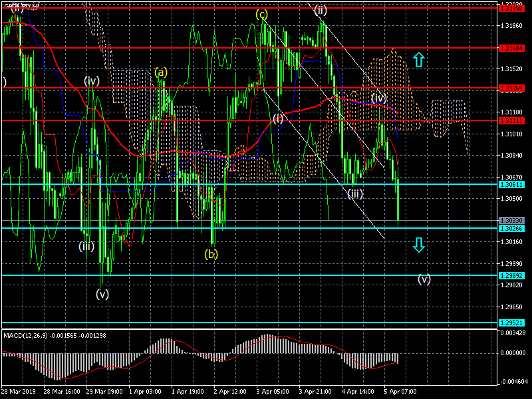Click the cyan up arrow marker
This screenshot has height=399, width=532.
click(x=418, y=61)
